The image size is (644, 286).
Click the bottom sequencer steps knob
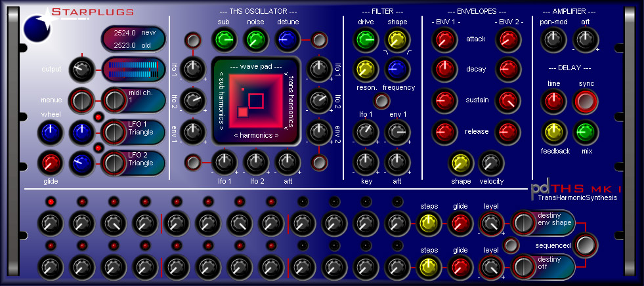pos(428,267)
